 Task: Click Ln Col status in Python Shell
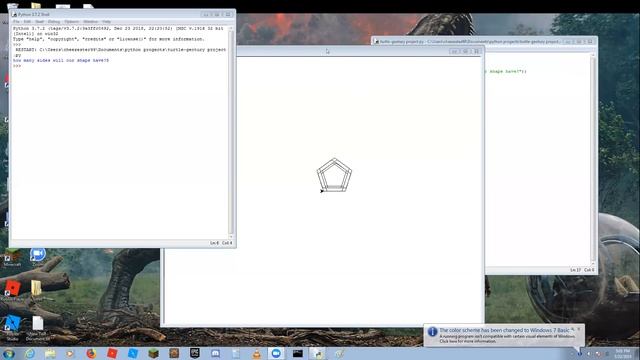(x=221, y=243)
